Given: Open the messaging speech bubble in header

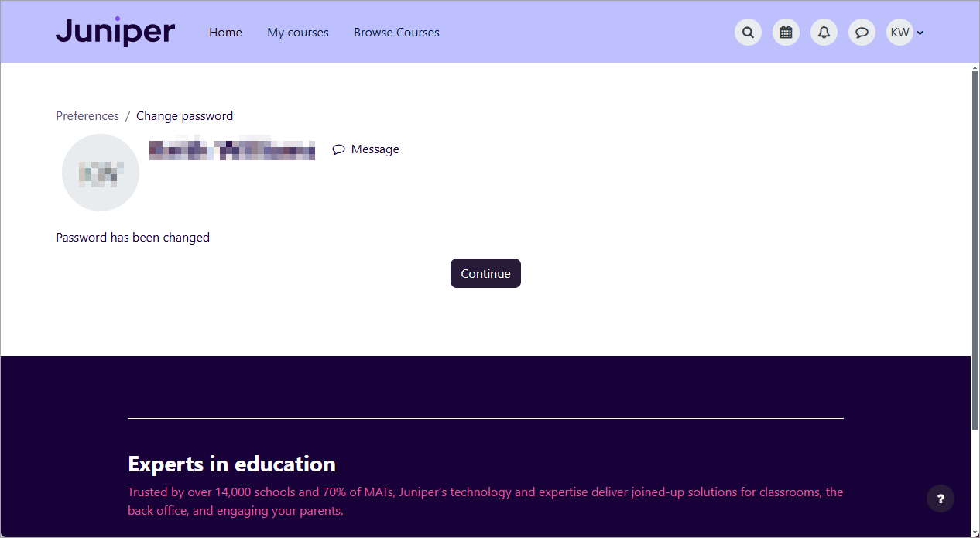Looking at the screenshot, I should pyautogui.click(x=862, y=33).
